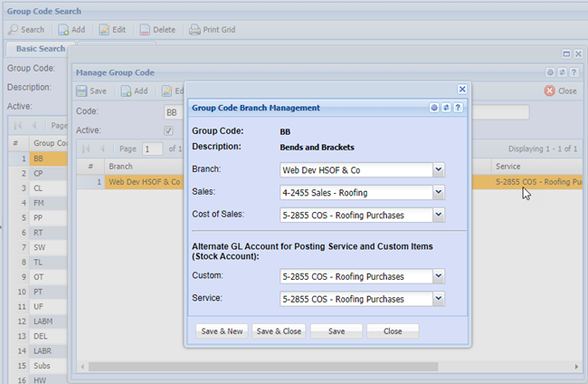This screenshot has height=384, width=588.
Task: Open the Service account dropdown
Action: coord(438,298)
